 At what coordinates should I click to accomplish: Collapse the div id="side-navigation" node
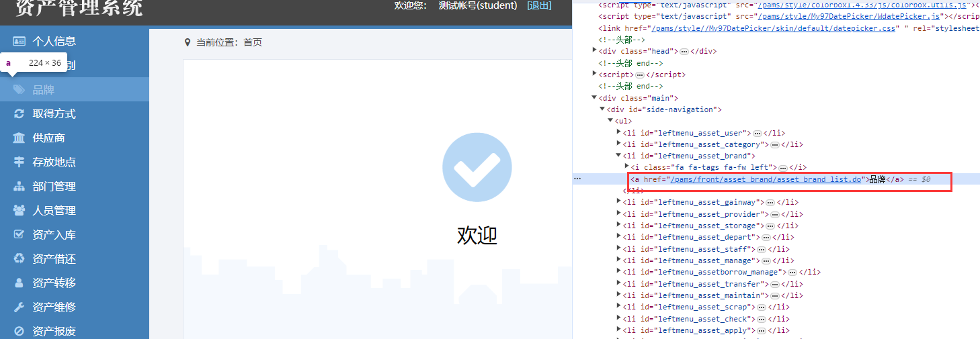coord(602,109)
